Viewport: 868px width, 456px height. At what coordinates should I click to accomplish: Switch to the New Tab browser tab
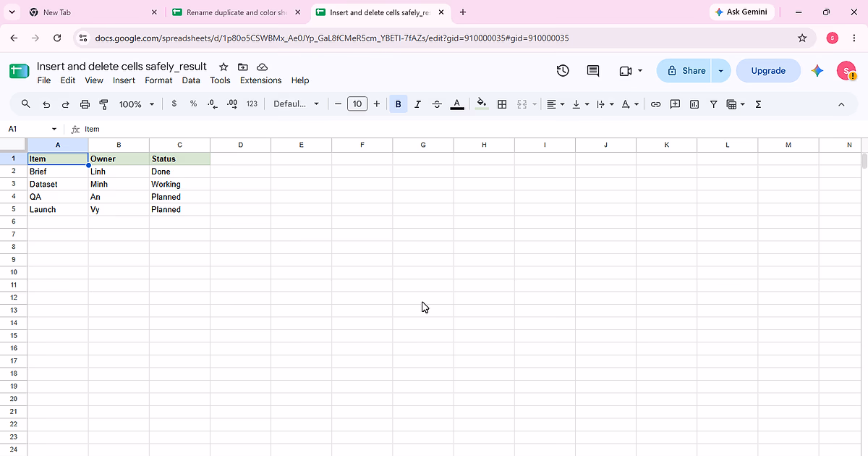pos(94,12)
